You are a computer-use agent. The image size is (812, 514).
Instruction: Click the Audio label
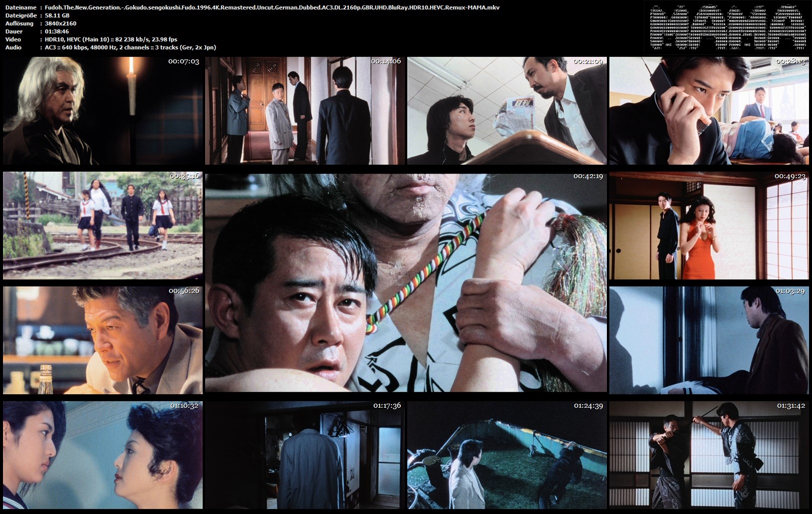tap(13, 47)
